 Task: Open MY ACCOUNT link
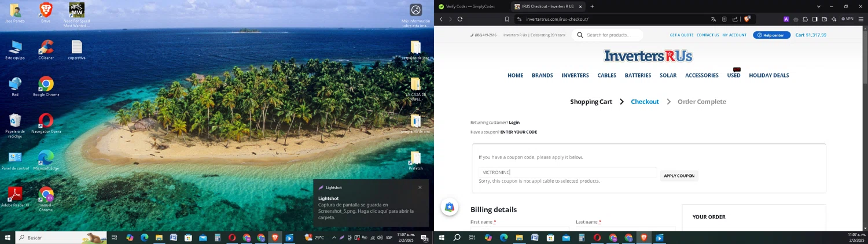734,35
